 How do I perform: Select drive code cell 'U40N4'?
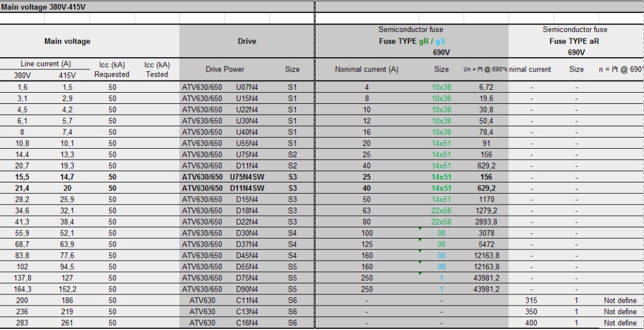coord(247,132)
